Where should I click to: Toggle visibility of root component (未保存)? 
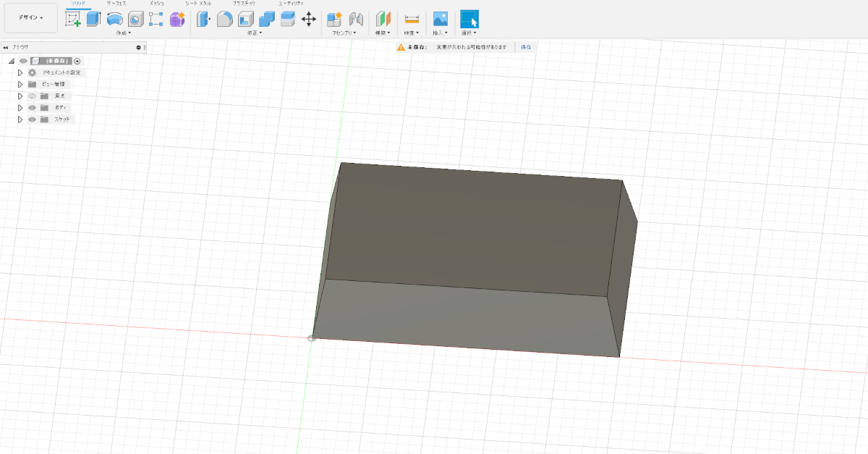point(23,61)
